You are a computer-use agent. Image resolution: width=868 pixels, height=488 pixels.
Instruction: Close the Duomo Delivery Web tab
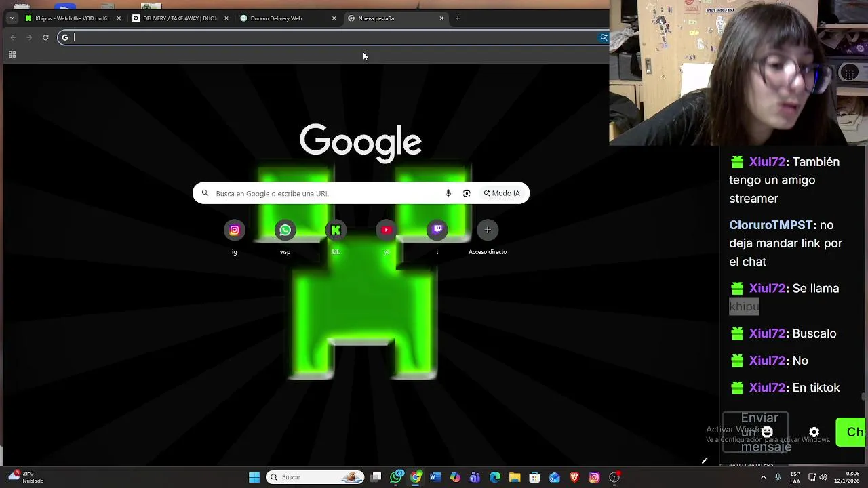pyautogui.click(x=334, y=18)
